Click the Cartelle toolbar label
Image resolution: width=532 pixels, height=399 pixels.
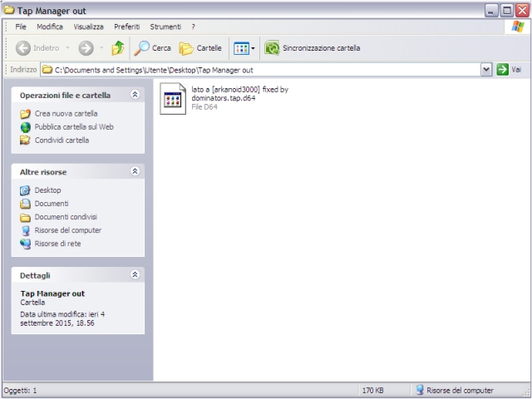[209, 48]
